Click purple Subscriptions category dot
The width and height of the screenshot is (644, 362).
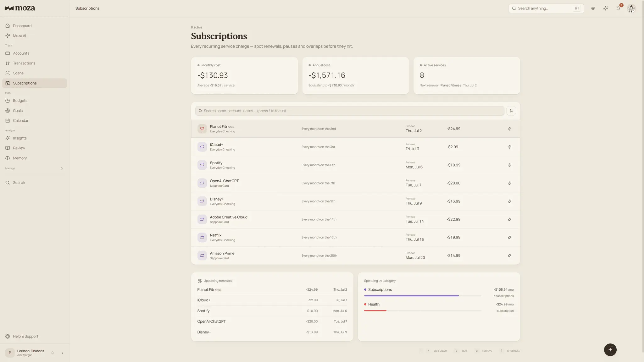click(x=365, y=290)
